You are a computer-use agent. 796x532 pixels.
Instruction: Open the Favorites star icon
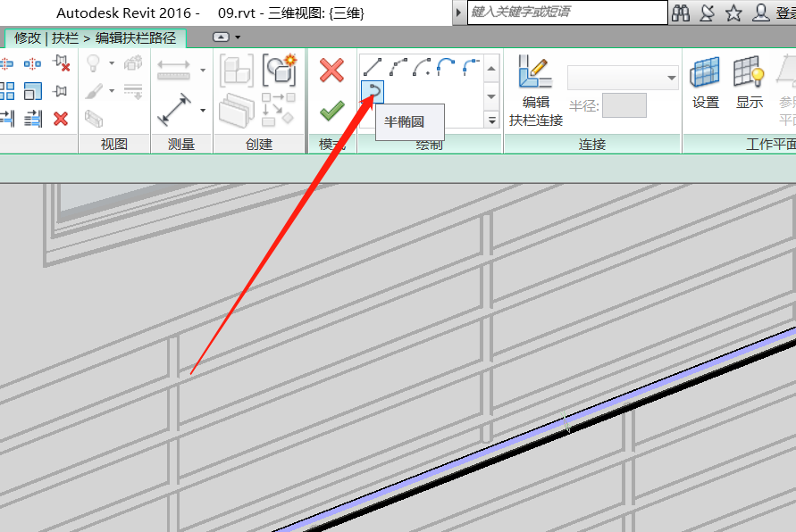[733, 12]
